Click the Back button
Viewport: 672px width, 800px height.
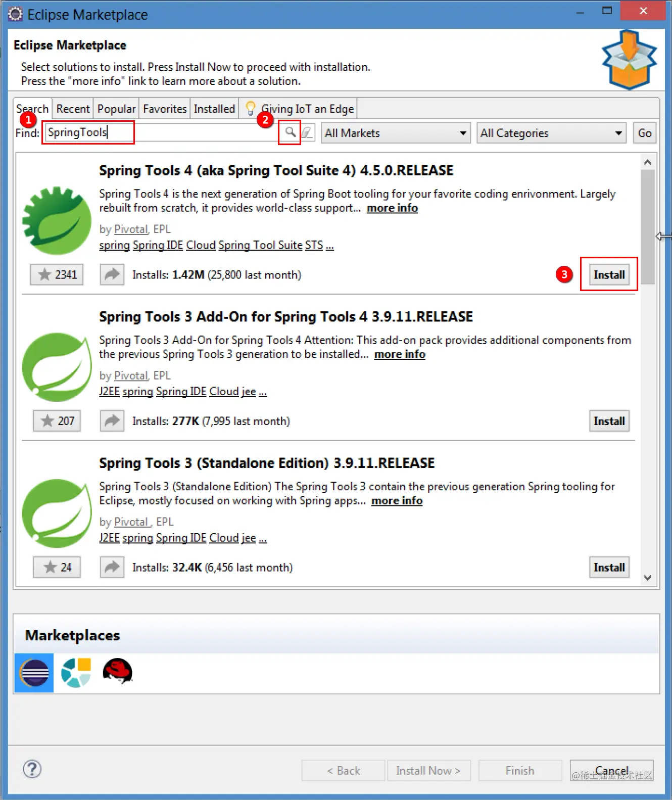coord(344,770)
